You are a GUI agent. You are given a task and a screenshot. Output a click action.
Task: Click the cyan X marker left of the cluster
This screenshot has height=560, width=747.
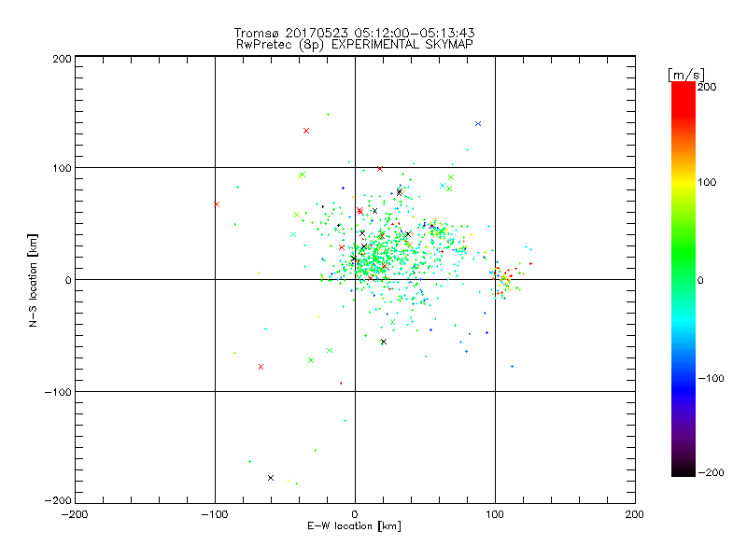293,235
